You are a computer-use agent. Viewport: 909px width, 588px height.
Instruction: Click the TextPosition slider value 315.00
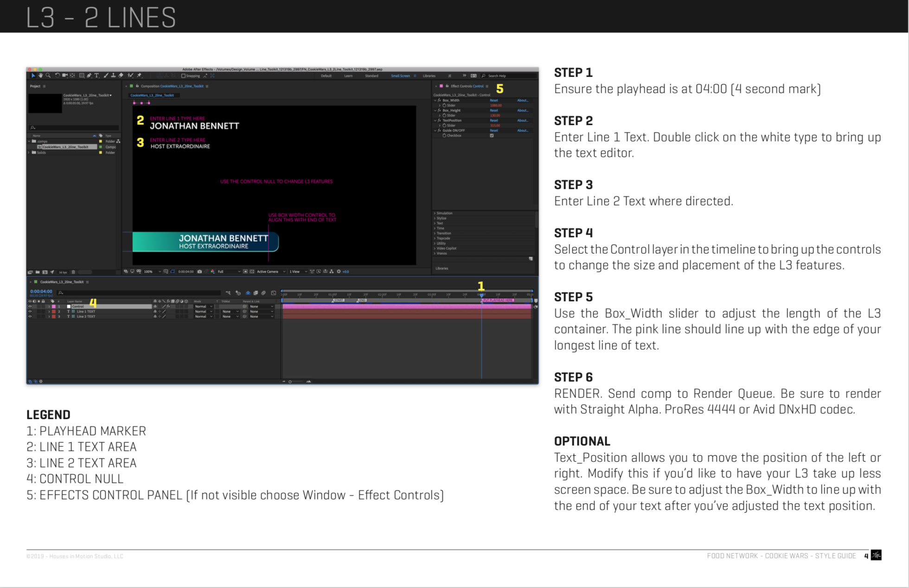click(495, 126)
